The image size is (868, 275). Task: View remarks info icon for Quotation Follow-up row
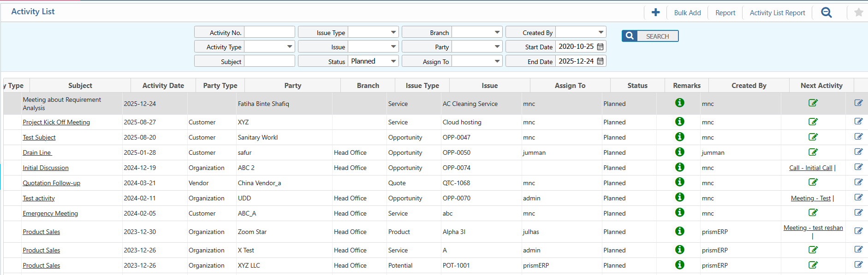point(680,182)
